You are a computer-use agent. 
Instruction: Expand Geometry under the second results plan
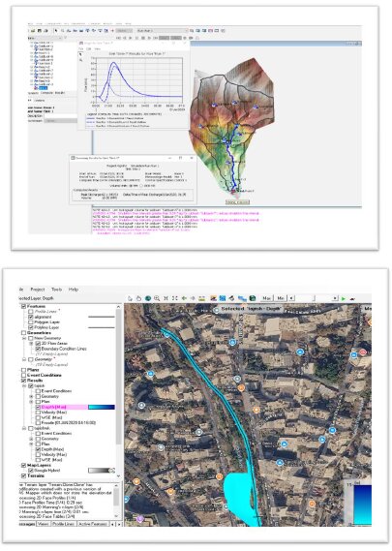click(31, 439)
